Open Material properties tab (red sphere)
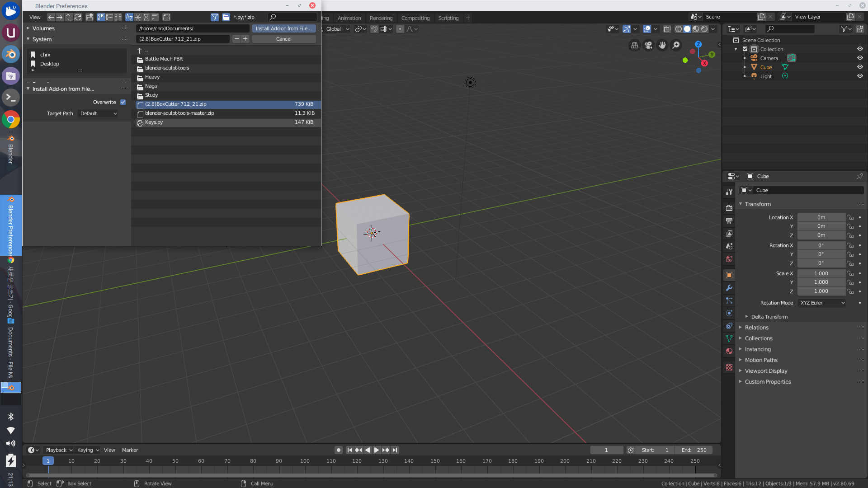The height and width of the screenshot is (488, 868). (729, 351)
